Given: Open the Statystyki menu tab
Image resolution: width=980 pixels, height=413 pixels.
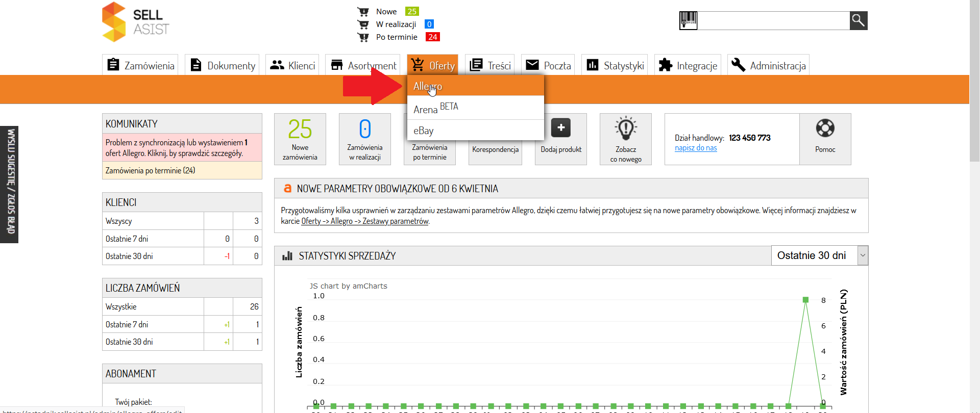Looking at the screenshot, I should click(x=615, y=65).
